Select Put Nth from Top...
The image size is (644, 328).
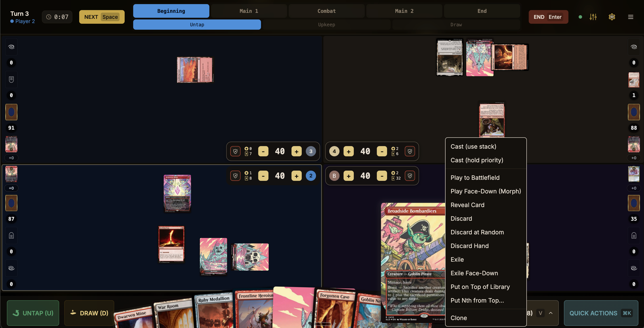486,300
